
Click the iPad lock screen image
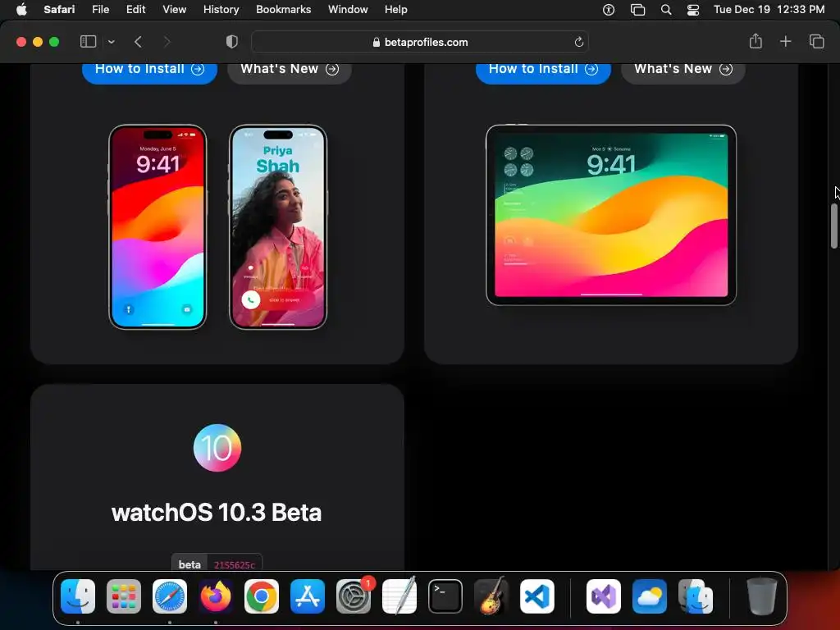click(610, 216)
